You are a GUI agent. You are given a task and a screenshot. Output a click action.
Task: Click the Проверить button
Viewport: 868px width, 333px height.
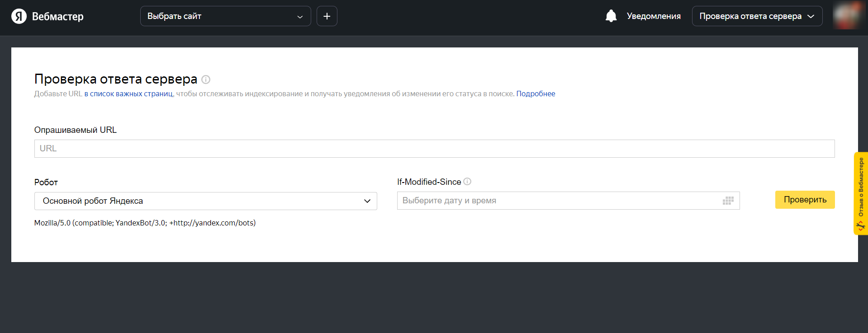pyautogui.click(x=805, y=200)
